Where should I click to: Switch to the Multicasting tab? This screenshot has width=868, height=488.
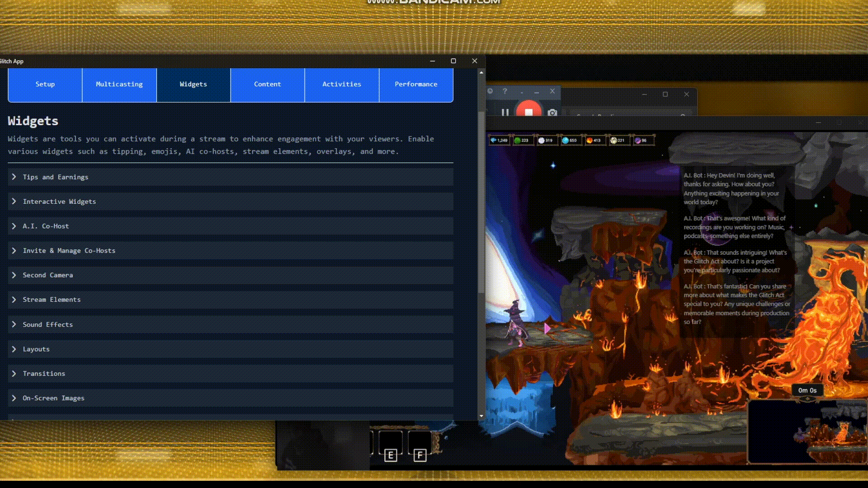(x=119, y=84)
